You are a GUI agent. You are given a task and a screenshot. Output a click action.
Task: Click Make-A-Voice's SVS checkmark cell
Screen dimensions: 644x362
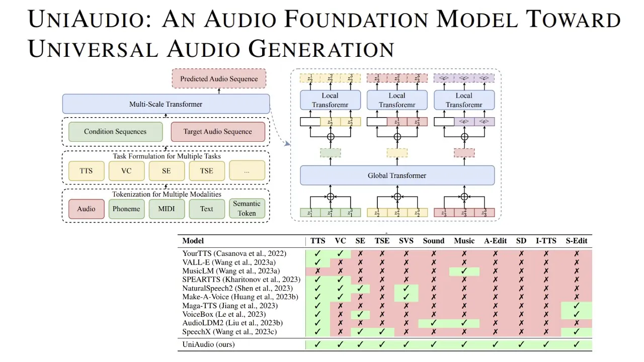point(406,297)
